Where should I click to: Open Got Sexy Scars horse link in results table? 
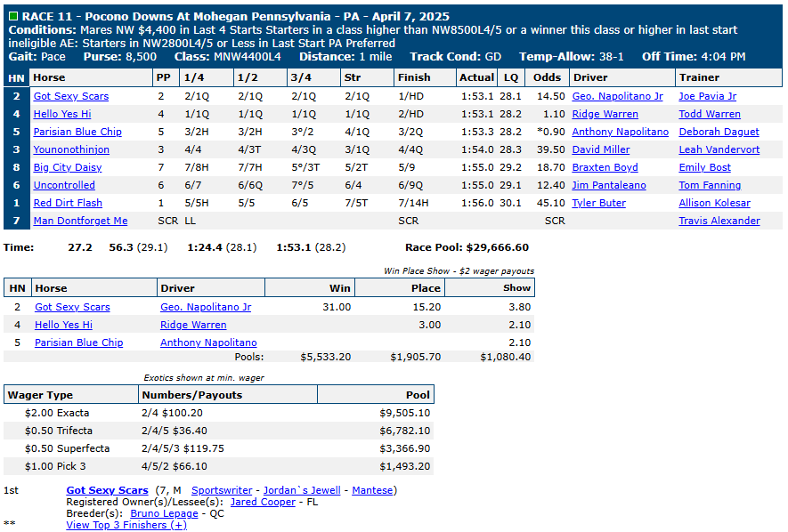[x=71, y=96]
